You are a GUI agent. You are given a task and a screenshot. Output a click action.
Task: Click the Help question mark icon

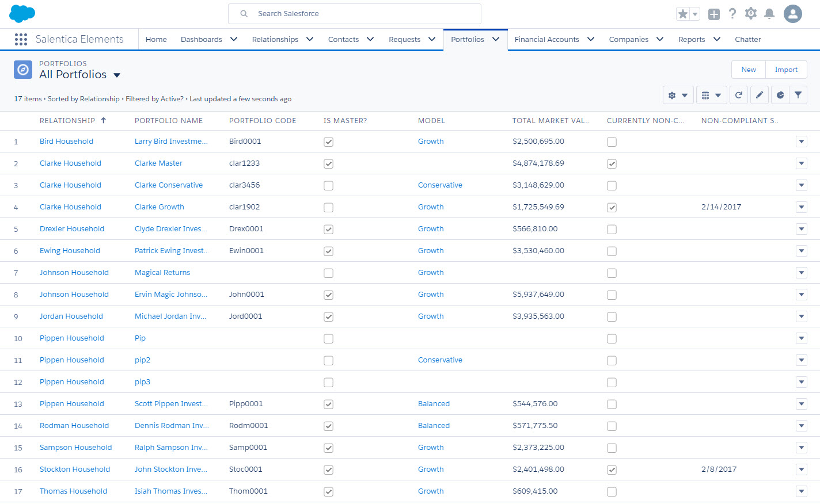732,14
